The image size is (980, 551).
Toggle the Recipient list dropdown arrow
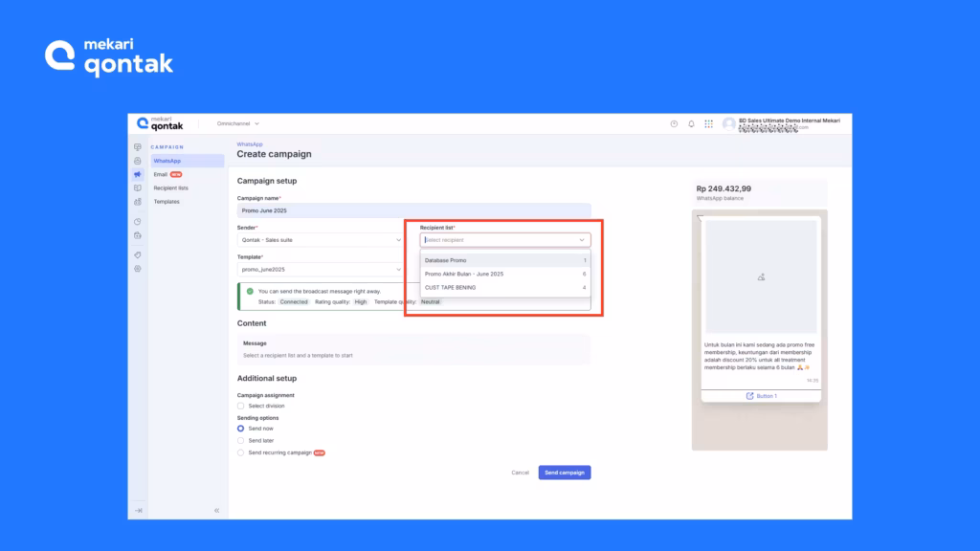coord(582,240)
